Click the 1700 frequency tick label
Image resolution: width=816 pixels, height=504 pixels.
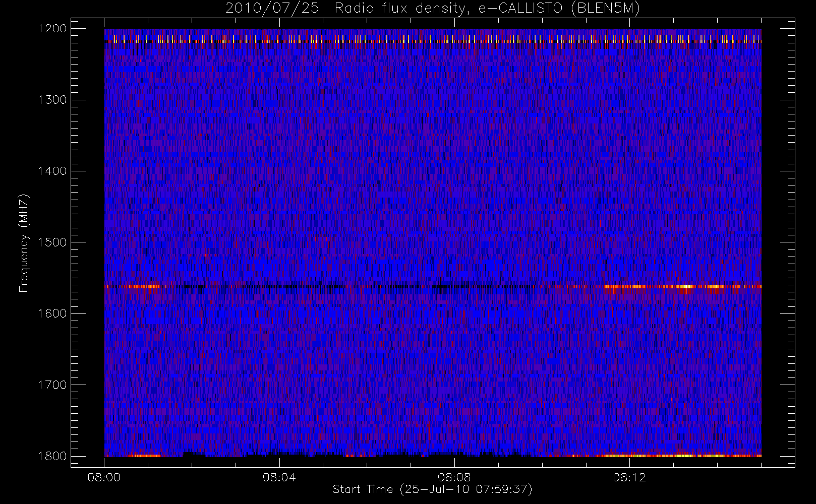click(52, 385)
